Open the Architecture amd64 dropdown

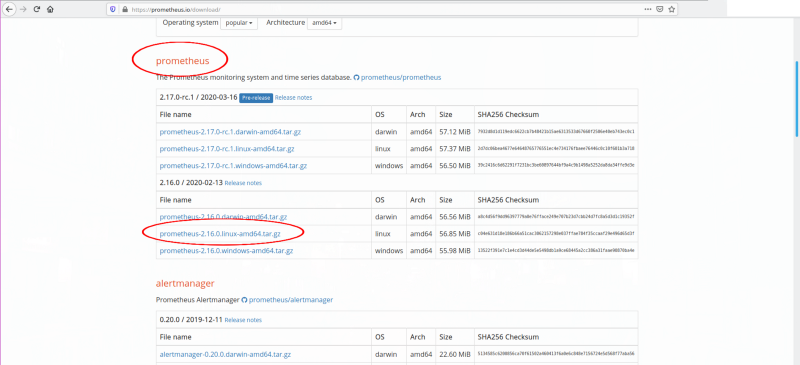tap(324, 23)
